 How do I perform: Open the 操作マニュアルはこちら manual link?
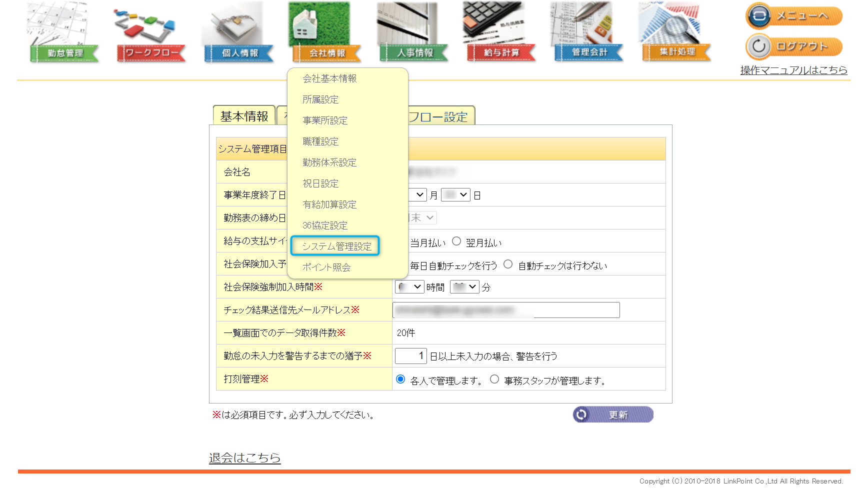click(793, 70)
